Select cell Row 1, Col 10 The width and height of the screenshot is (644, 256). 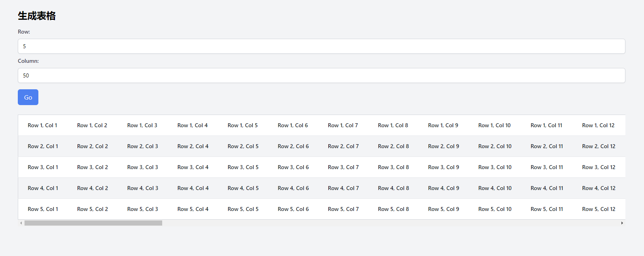coord(494,125)
